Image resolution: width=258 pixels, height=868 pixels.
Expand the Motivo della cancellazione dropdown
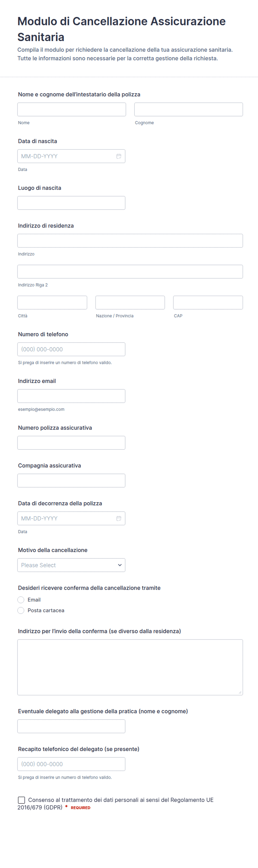[x=71, y=565]
